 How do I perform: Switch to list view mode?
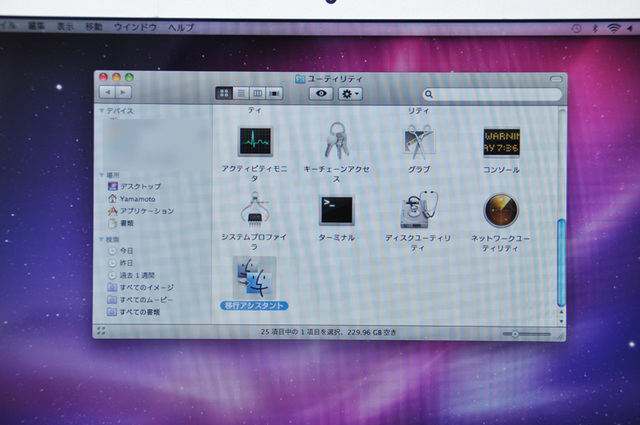point(241,93)
